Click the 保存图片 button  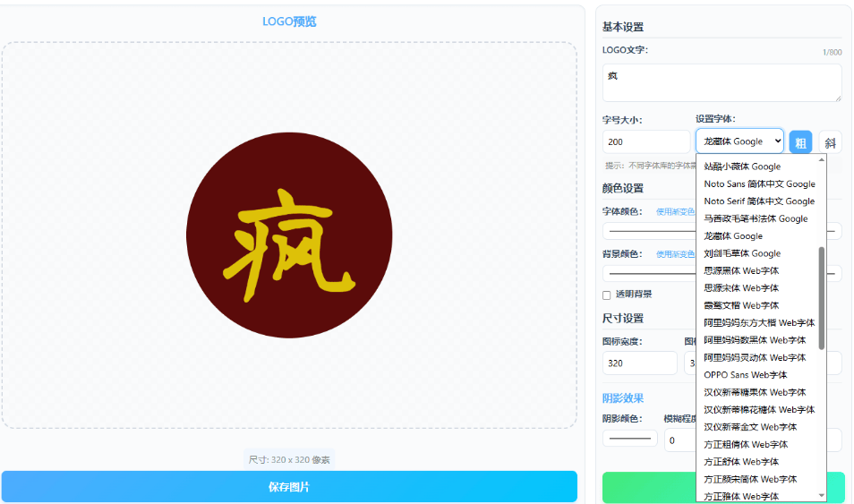[x=289, y=487]
